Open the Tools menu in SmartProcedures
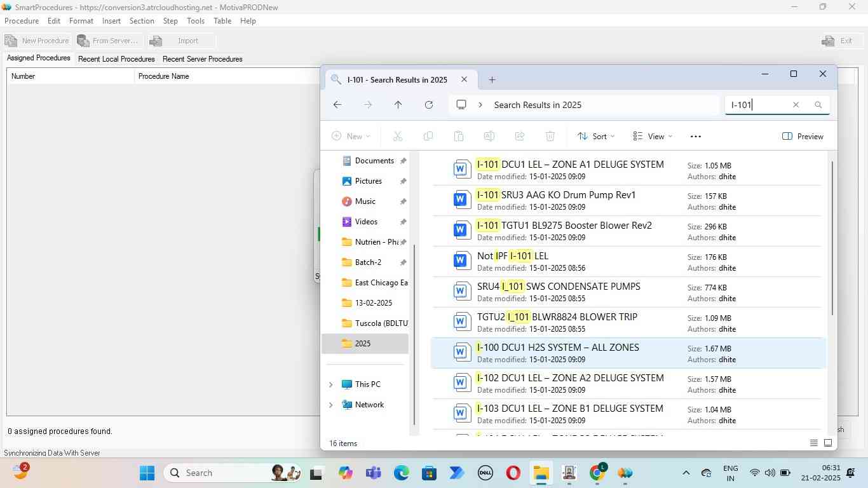Screen dimensions: 868x488 196,21
